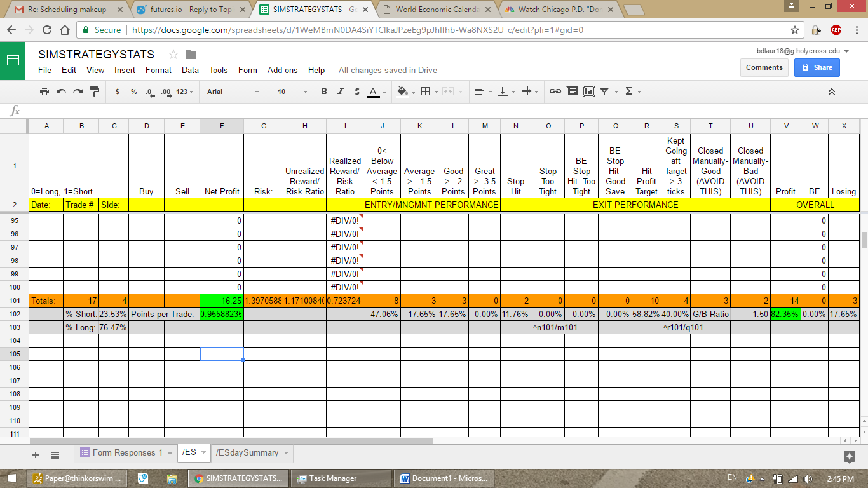Click the Explore button at bottom right

(849, 456)
